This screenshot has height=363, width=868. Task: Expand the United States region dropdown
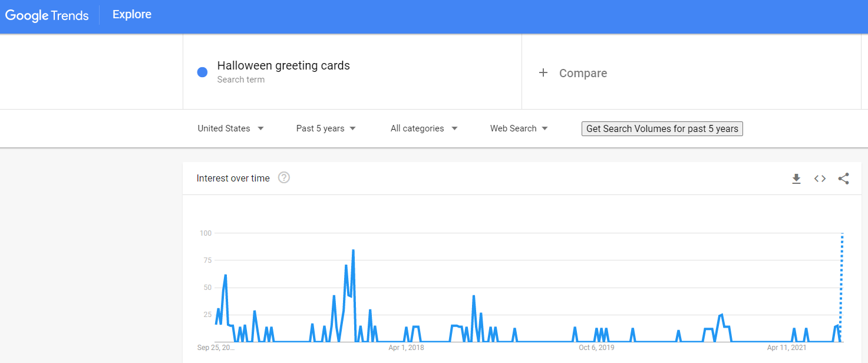pyautogui.click(x=230, y=128)
